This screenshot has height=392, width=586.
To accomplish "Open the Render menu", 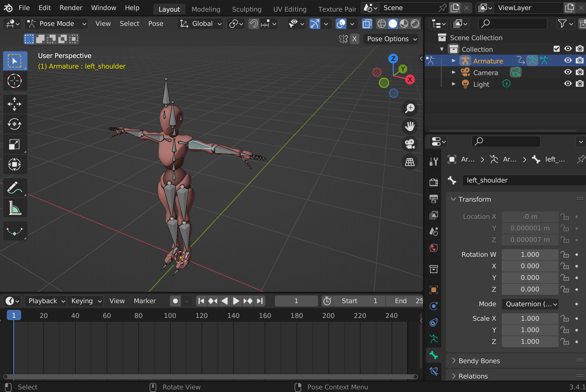I will pyautogui.click(x=71, y=8).
